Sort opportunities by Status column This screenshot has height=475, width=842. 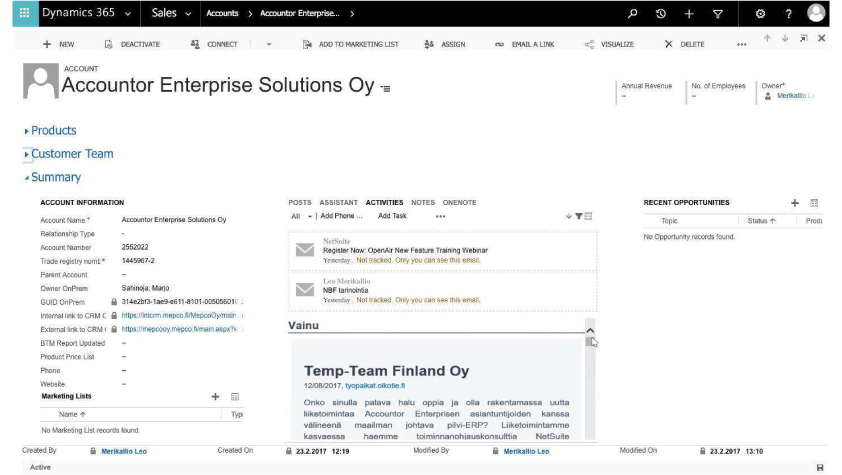pyautogui.click(x=761, y=221)
